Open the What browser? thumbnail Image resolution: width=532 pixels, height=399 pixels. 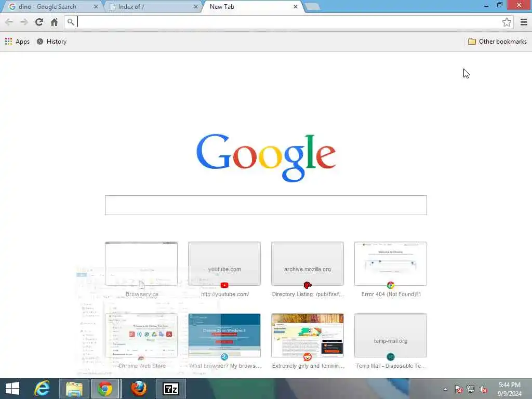[224, 335]
